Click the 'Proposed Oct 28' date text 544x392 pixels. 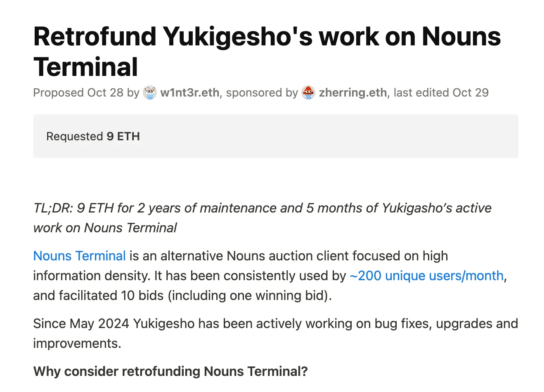click(x=78, y=92)
